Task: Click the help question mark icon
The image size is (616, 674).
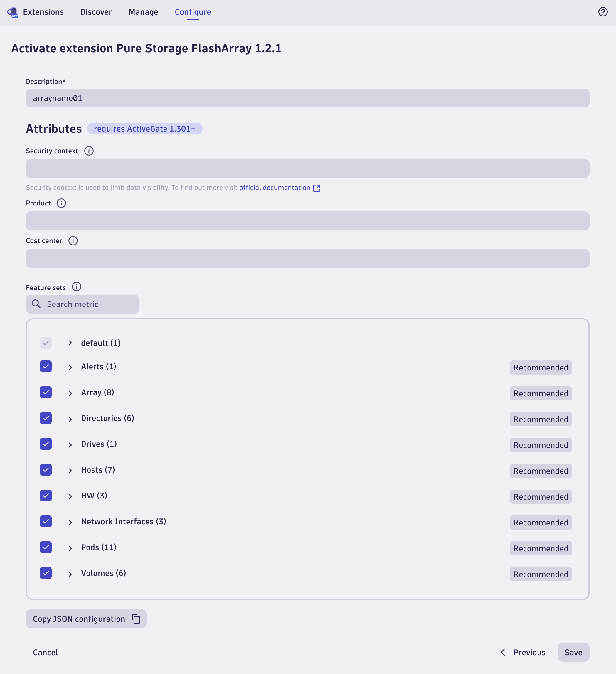Action: [x=603, y=12]
